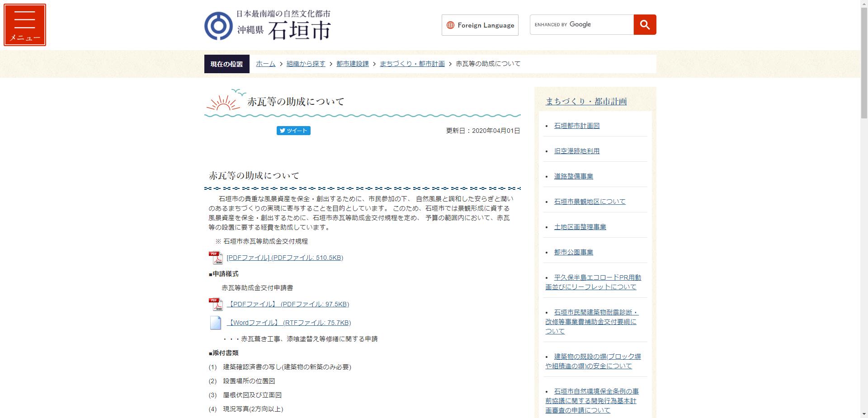The height and width of the screenshot is (418, 868).
Task: Click the Ishigaki City logo emblem
Action: point(219,25)
